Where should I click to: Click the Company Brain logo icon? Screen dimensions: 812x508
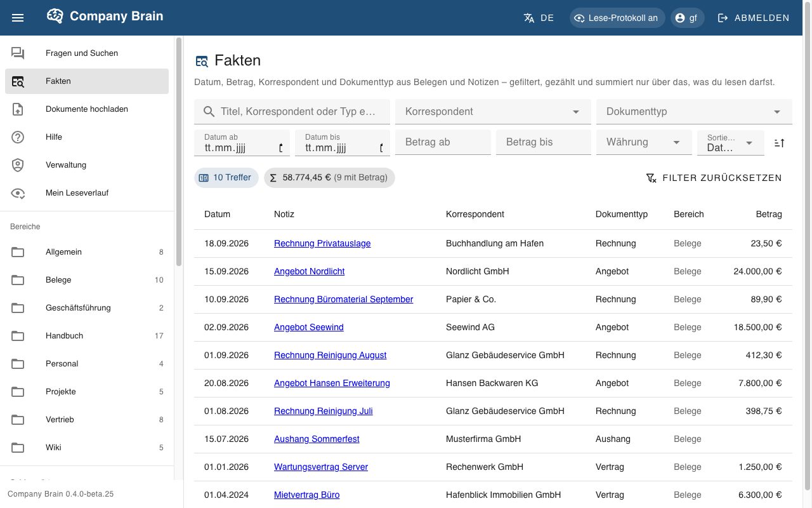pos(55,17)
